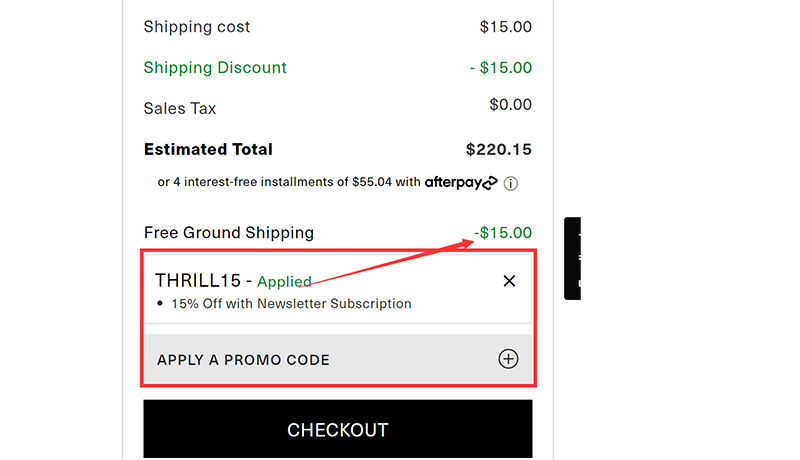Click the plus icon for promo code

point(508,359)
